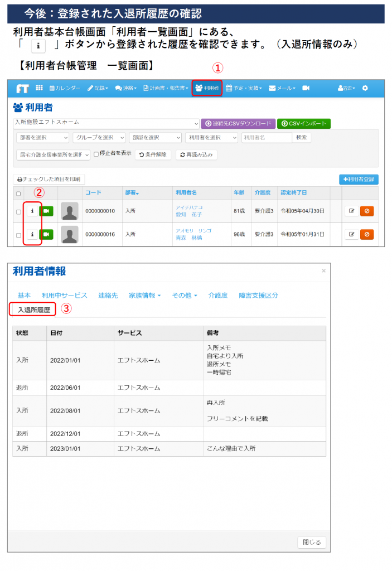The image size is (392, 571).
Task: Toggle the select-all checkbox in table header
Action: point(18,193)
